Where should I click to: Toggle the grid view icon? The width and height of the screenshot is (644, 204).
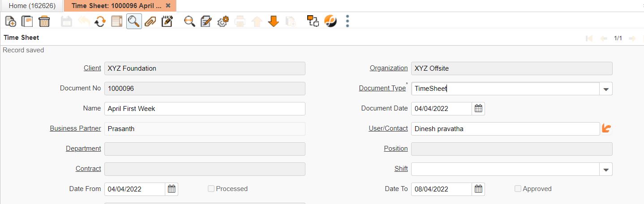pyautogui.click(x=117, y=21)
